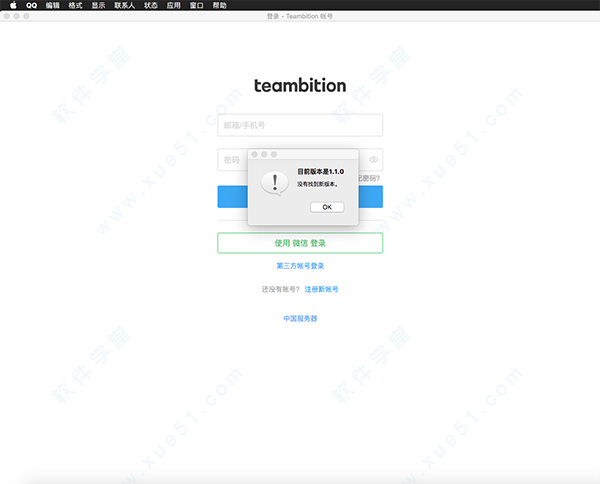600x484 pixels.
Task: Click 注册新帐号 link
Action: (x=321, y=289)
